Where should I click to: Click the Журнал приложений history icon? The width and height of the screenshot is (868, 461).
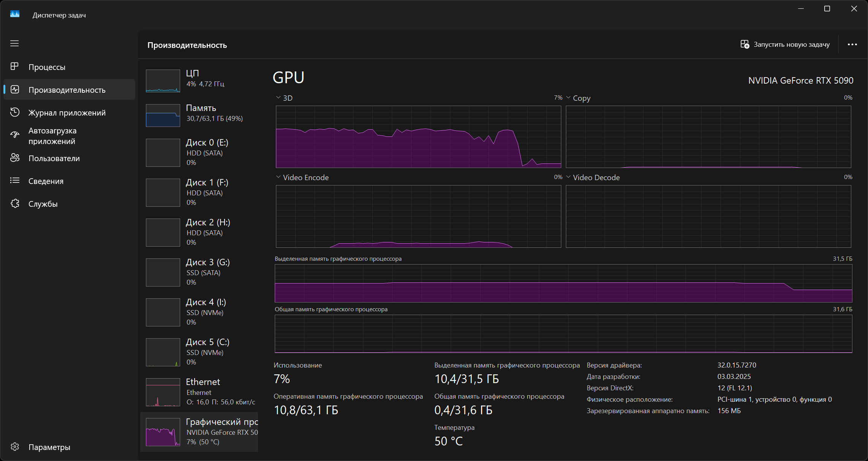14,112
